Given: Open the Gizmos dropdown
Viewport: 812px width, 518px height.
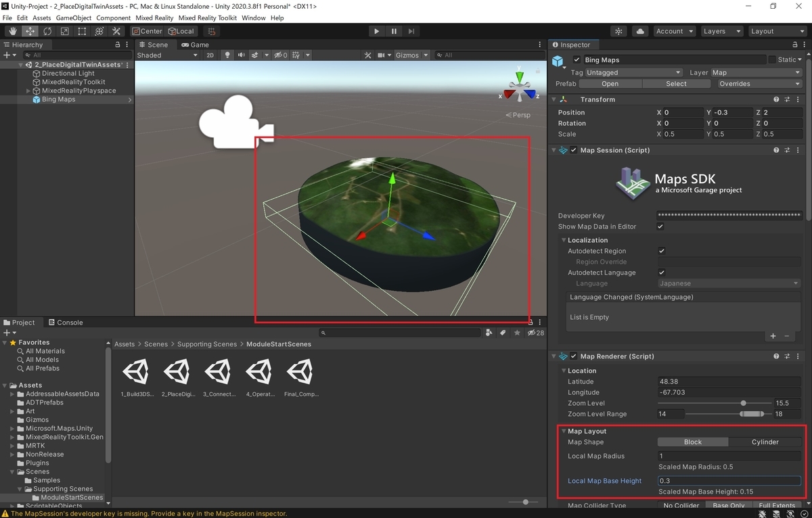Looking at the screenshot, I should pyautogui.click(x=411, y=55).
